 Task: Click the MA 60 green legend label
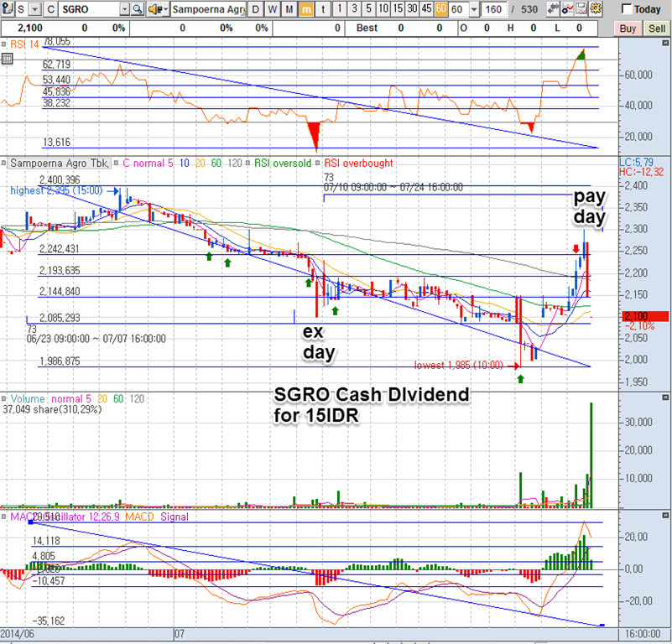tap(216, 163)
